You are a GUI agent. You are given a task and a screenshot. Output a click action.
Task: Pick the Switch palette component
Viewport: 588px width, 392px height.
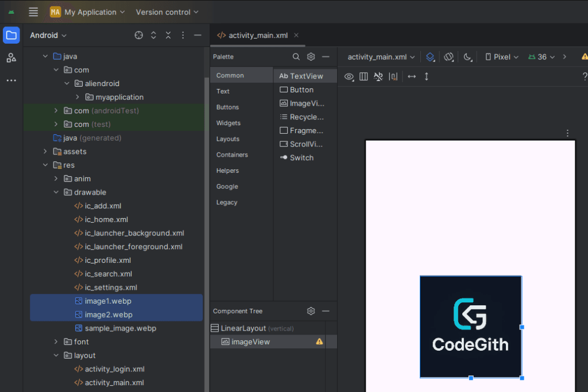click(305, 158)
